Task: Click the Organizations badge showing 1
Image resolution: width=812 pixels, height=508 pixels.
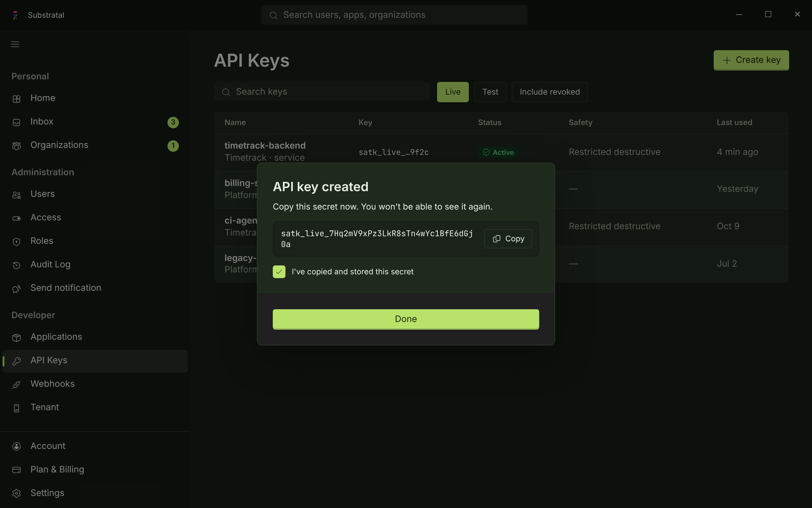Action: (x=173, y=146)
